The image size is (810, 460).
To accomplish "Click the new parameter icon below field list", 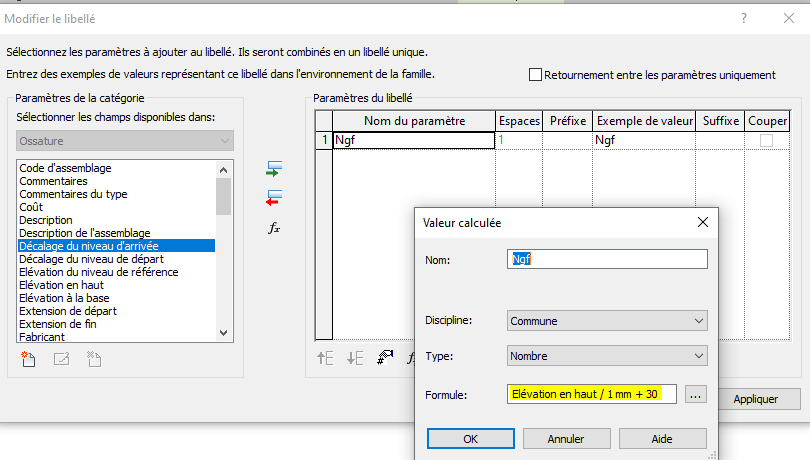I will coord(28,358).
